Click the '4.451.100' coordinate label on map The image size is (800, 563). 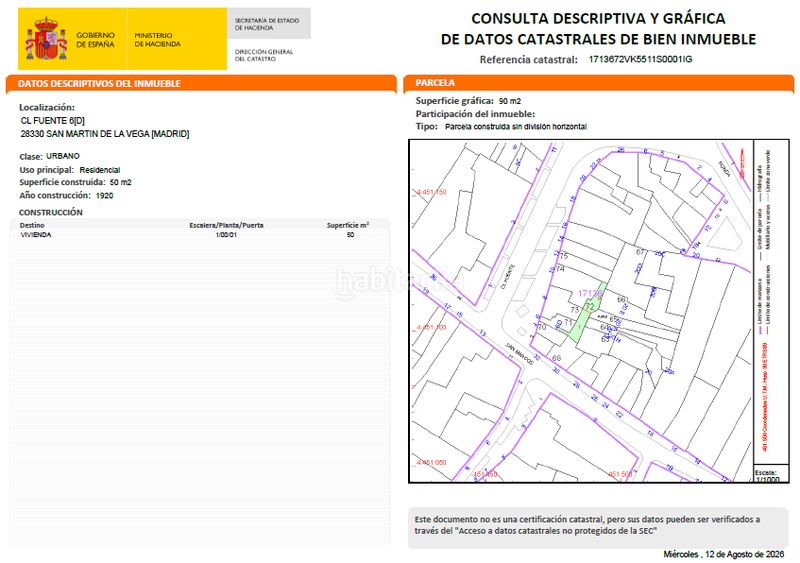pos(431,327)
